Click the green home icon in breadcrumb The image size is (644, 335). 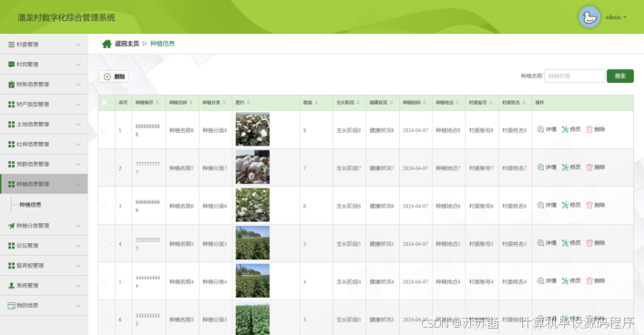(107, 44)
